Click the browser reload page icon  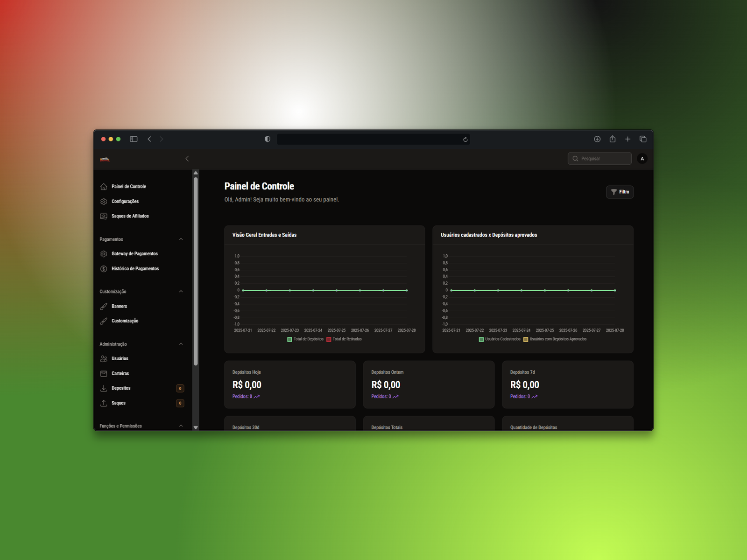pyautogui.click(x=465, y=140)
